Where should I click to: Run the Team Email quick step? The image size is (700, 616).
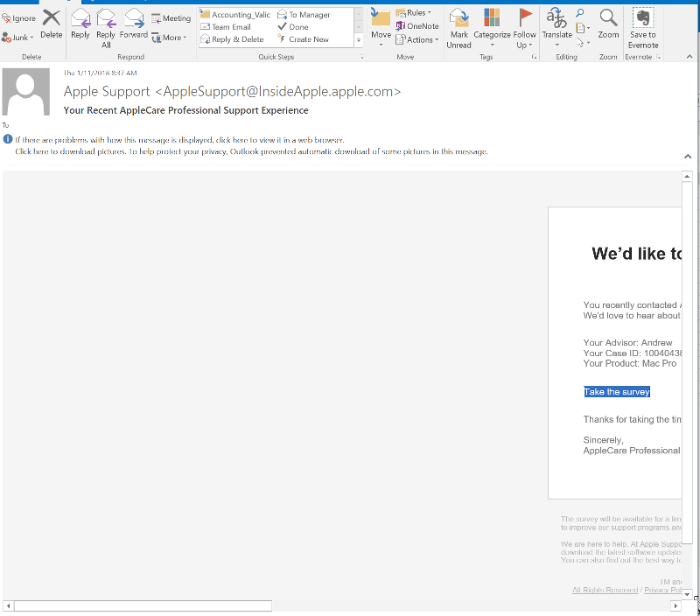click(x=226, y=27)
